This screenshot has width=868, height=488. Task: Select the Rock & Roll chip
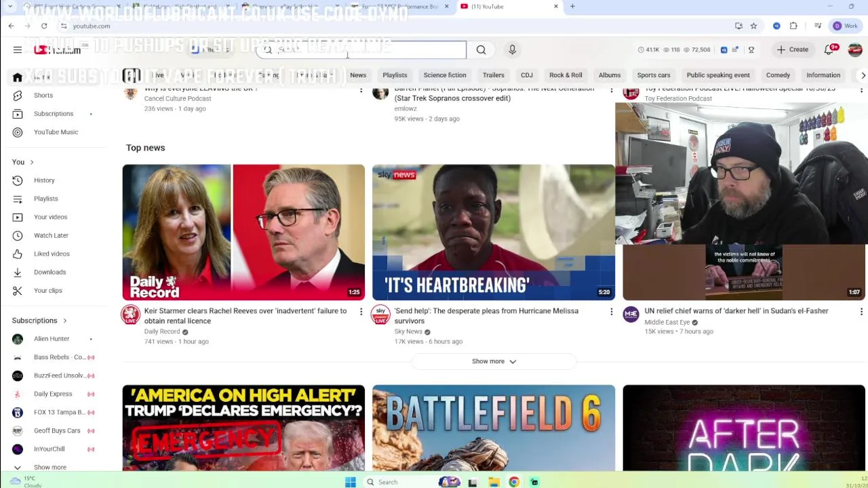tap(566, 75)
